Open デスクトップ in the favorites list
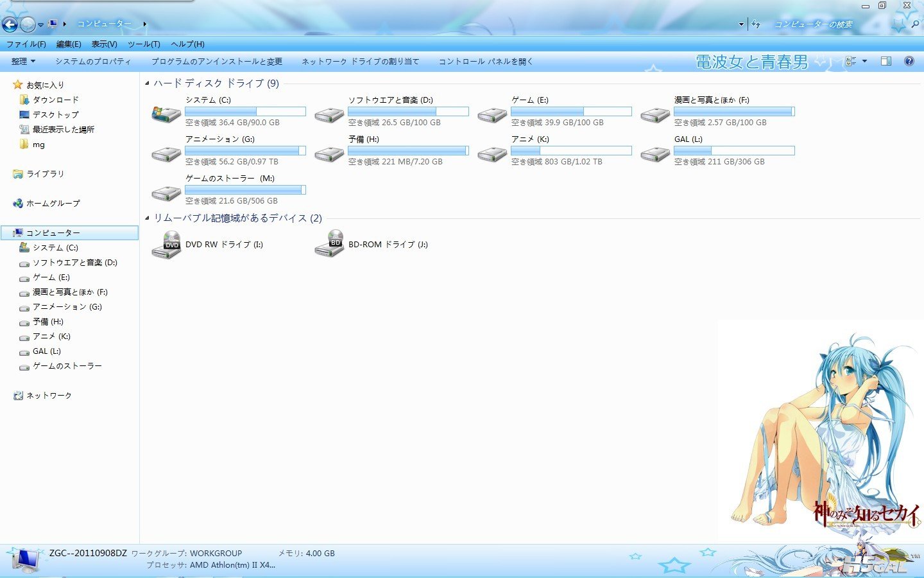 click(x=55, y=115)
